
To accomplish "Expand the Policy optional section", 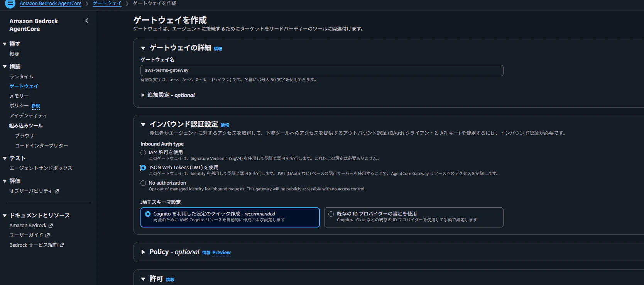I will pos(143,252).
